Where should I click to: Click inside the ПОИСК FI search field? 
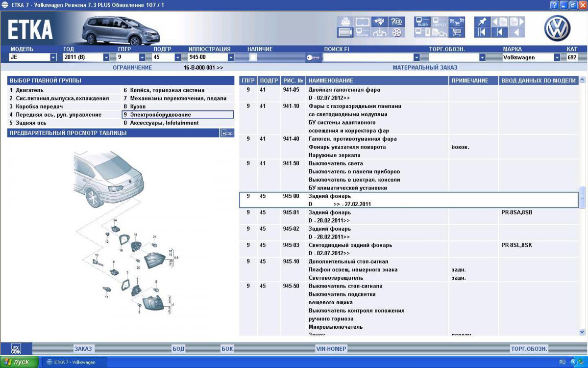click(368, 57)
